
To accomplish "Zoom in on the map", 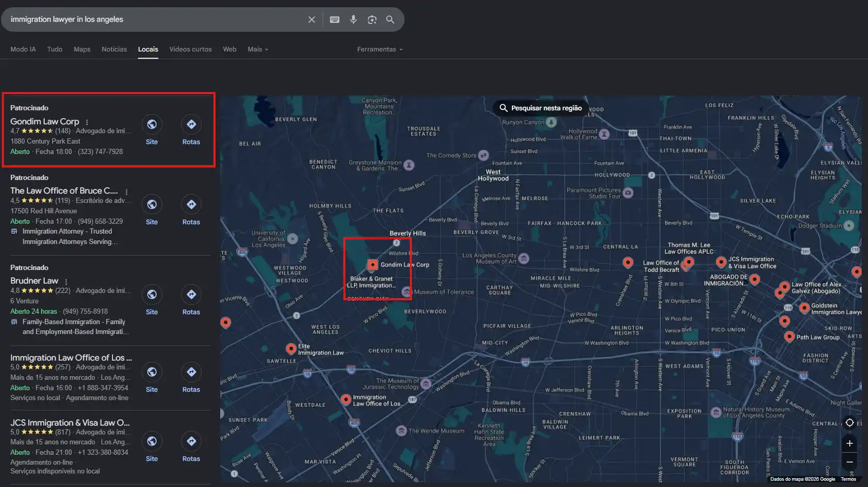I will 849,443.
